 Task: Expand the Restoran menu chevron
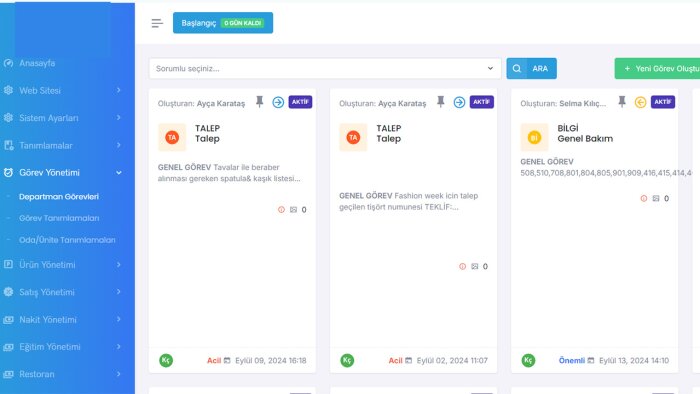tap(119, 374)
